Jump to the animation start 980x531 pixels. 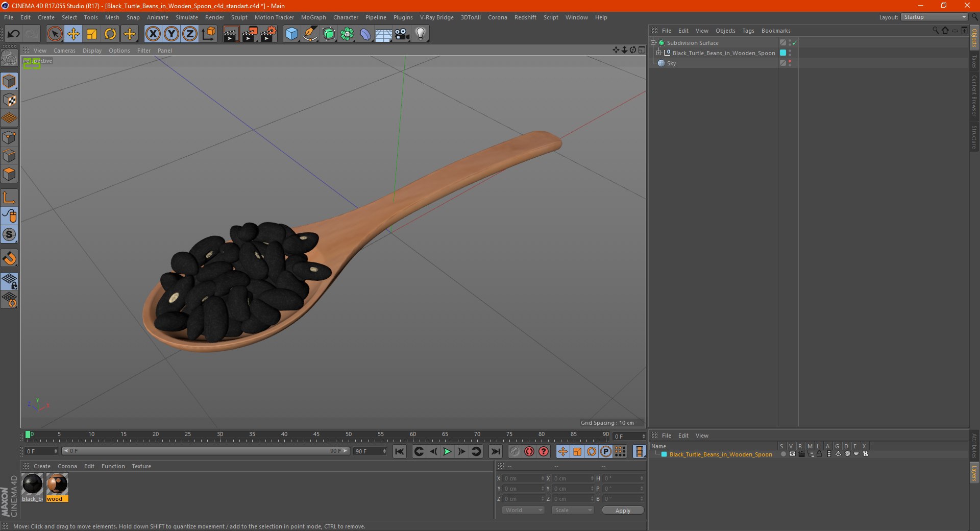click(x=400, y=451)
